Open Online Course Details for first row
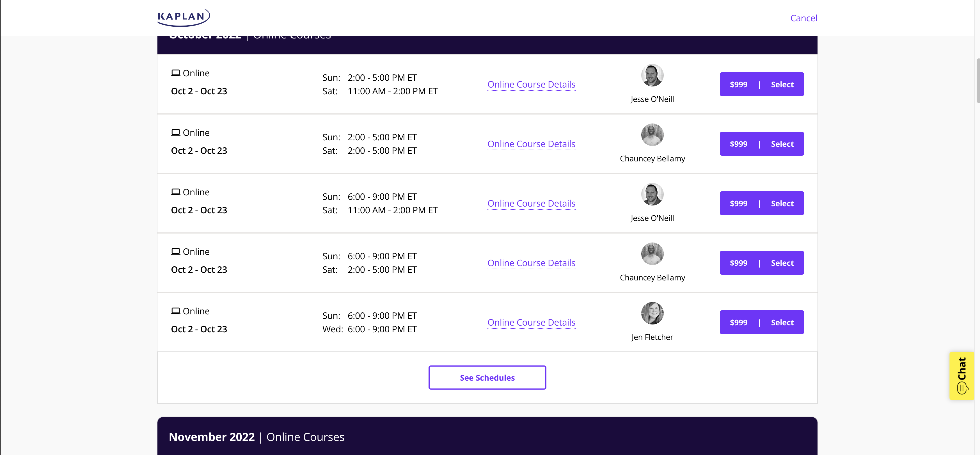Screen dimensions: 980x455 pos(531,84)
